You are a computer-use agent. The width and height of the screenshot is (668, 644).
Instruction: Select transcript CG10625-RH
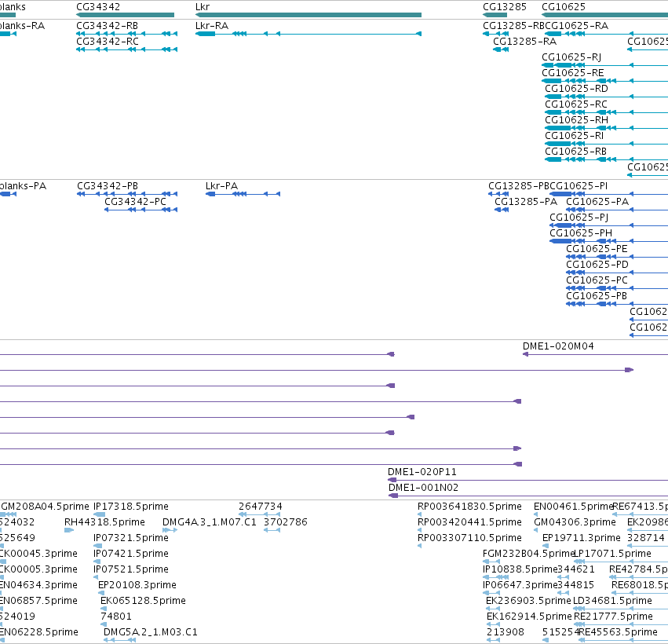(x=576, y=120)
